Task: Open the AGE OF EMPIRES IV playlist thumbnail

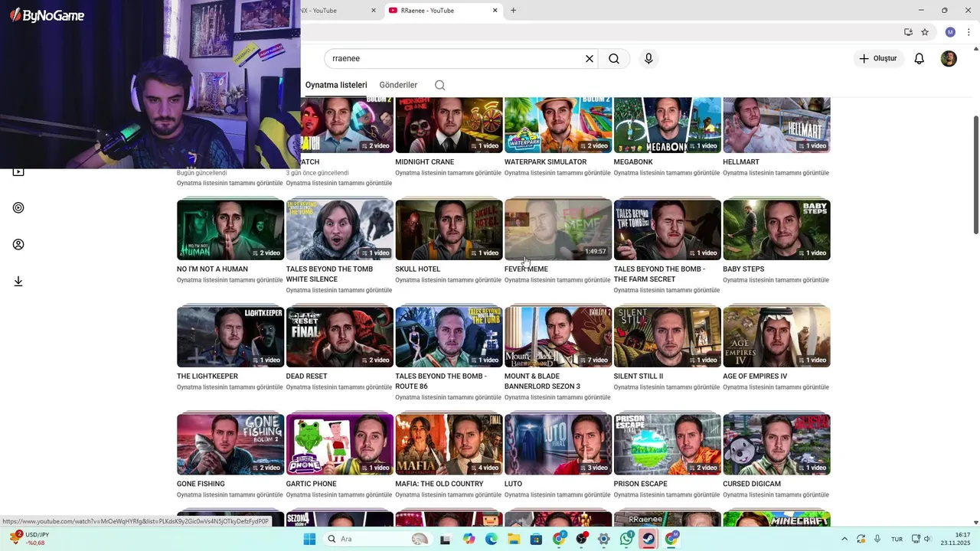Action: (776, 337)
